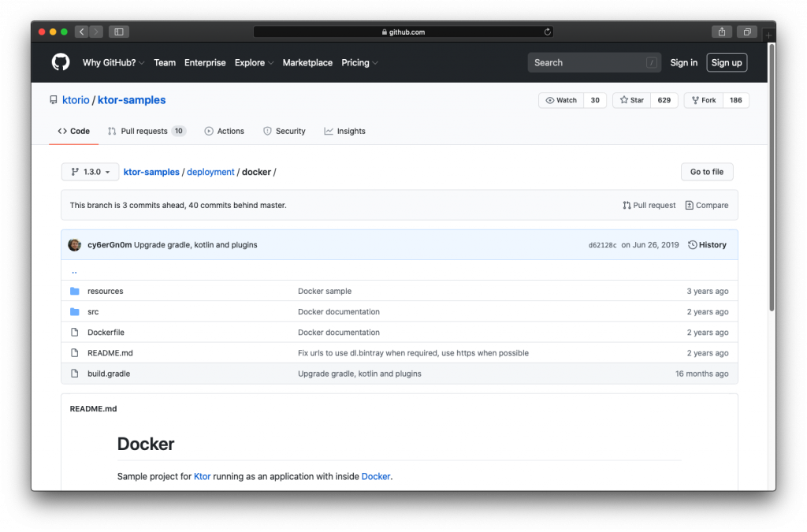This screenshot has height=532, width=807.
Task: Open 'Fix urls to use dl.bintray' commit message
Action: coord(413,353)
